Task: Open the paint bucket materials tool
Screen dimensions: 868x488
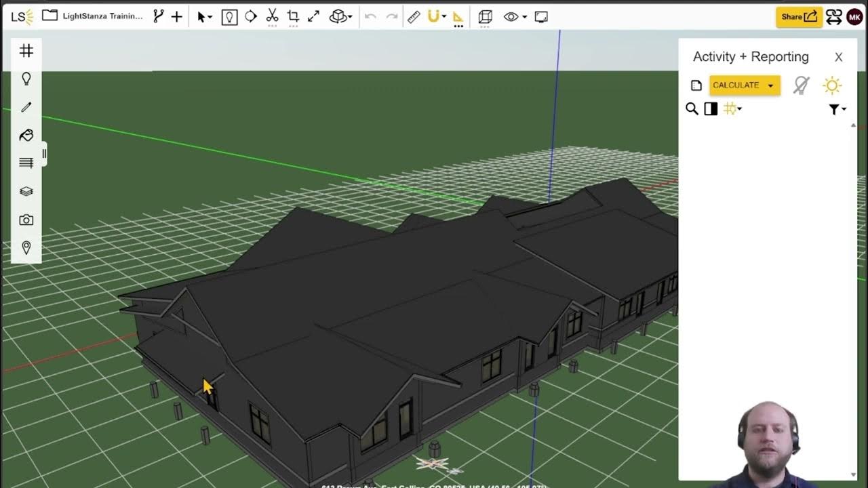Action: (x=26, y=136)
